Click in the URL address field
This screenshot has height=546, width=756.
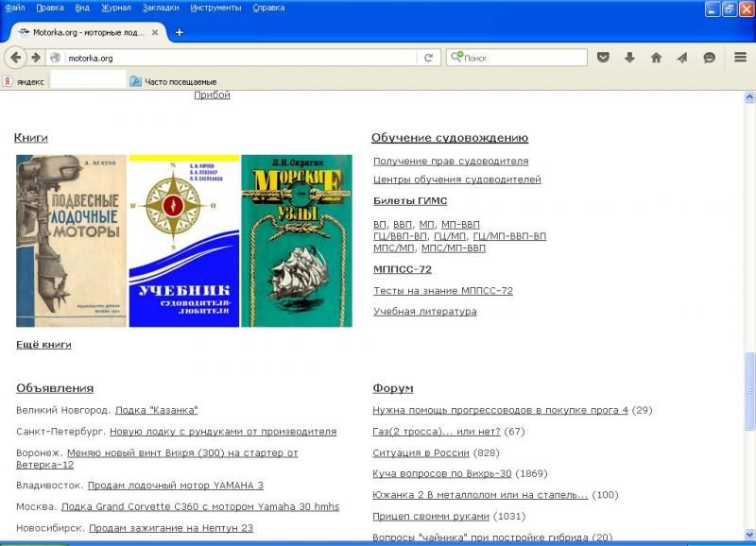[236, 58]
